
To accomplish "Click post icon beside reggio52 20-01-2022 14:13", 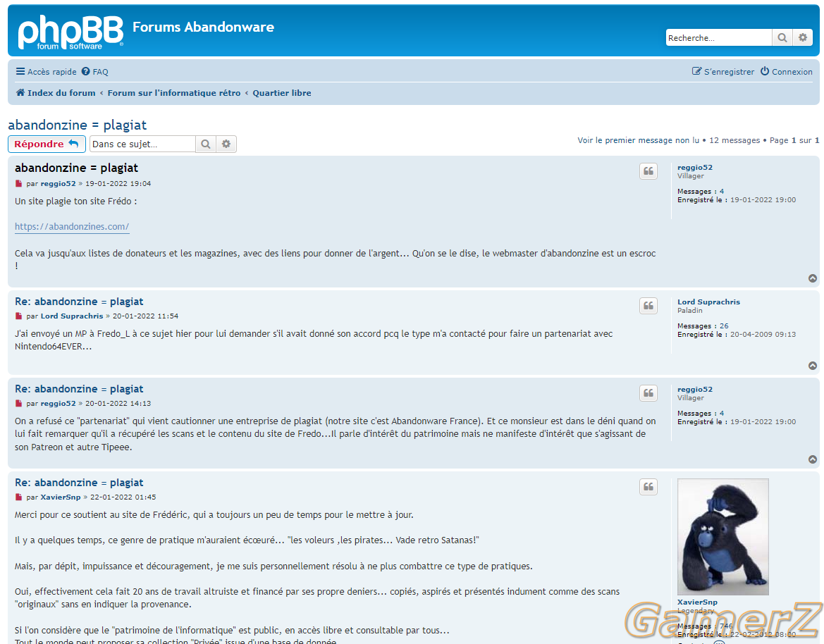I will (19, 404).
